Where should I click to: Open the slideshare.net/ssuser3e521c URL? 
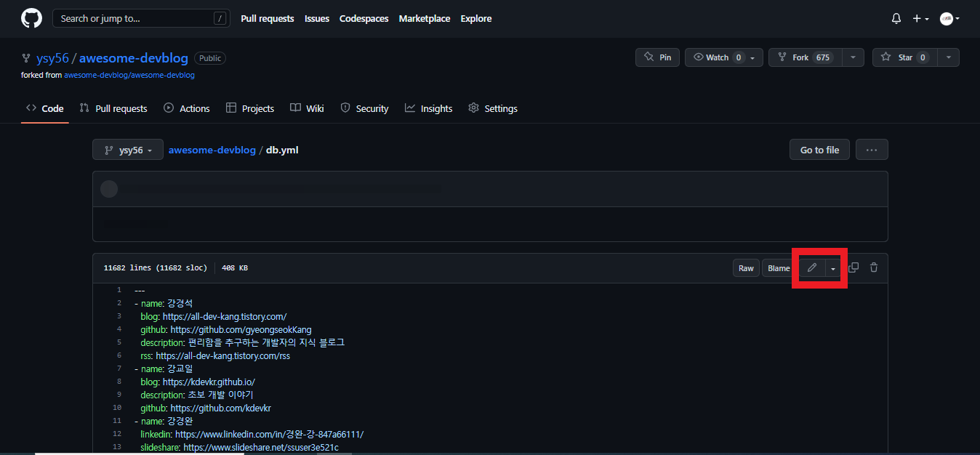260,447
